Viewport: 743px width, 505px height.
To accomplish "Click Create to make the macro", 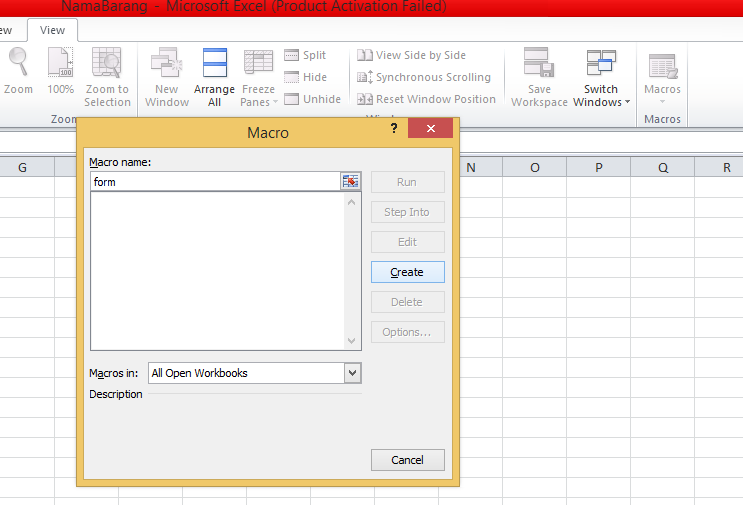I will [x=408, y=272].
